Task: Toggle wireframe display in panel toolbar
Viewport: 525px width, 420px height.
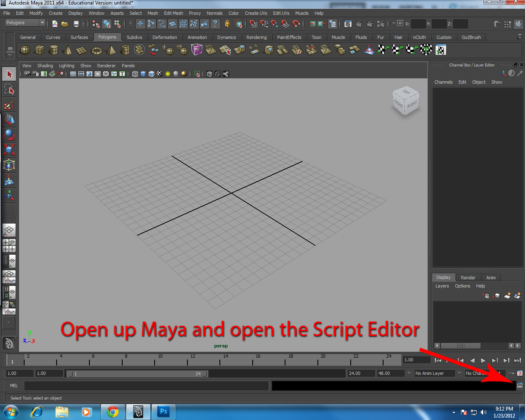Action: [135, 74]
